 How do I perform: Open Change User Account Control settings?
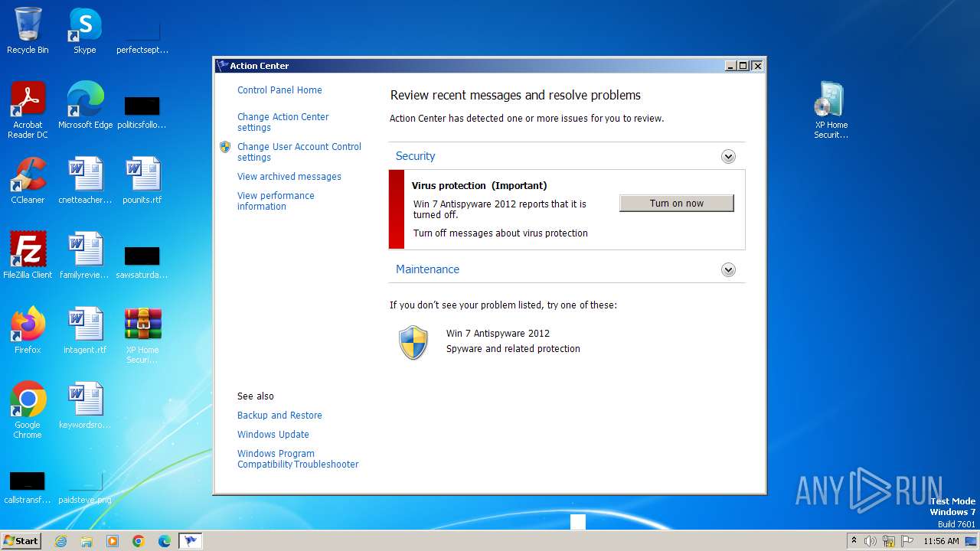point(299,152)
